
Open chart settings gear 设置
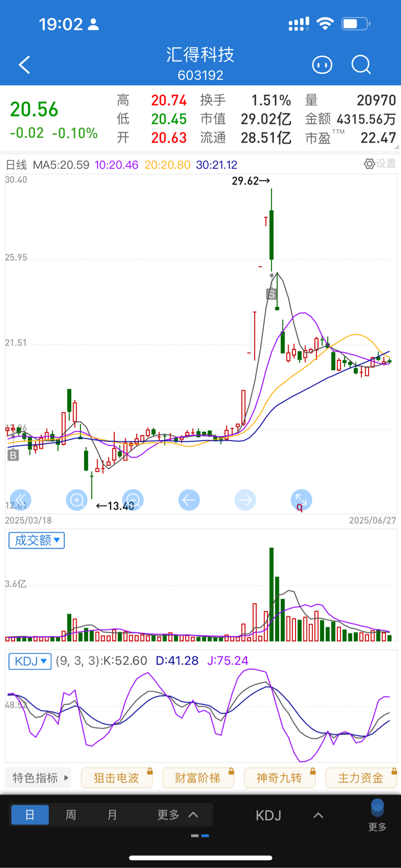point(380,164)
